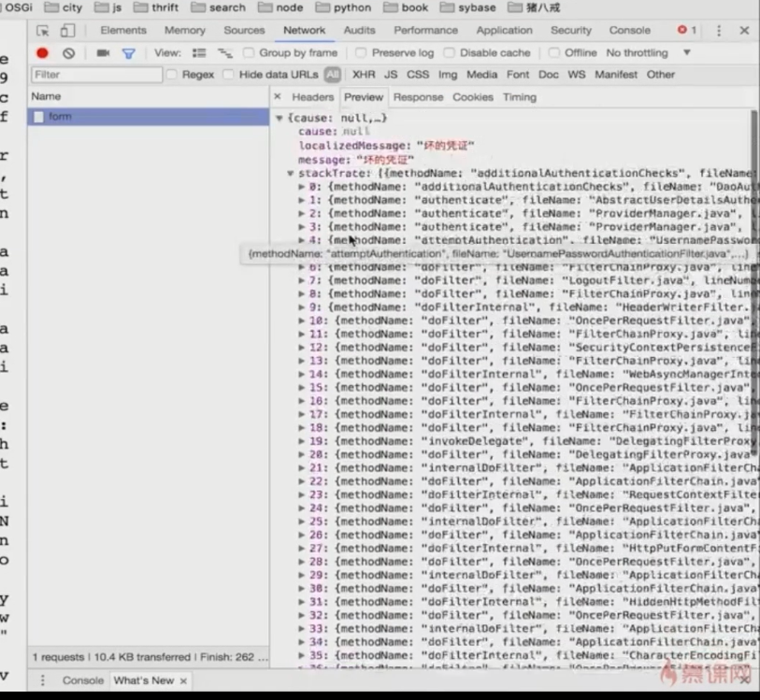Open the python bookmarks folder
The width and height of the screenshot is (760, 700).
(x=343, y=7)
